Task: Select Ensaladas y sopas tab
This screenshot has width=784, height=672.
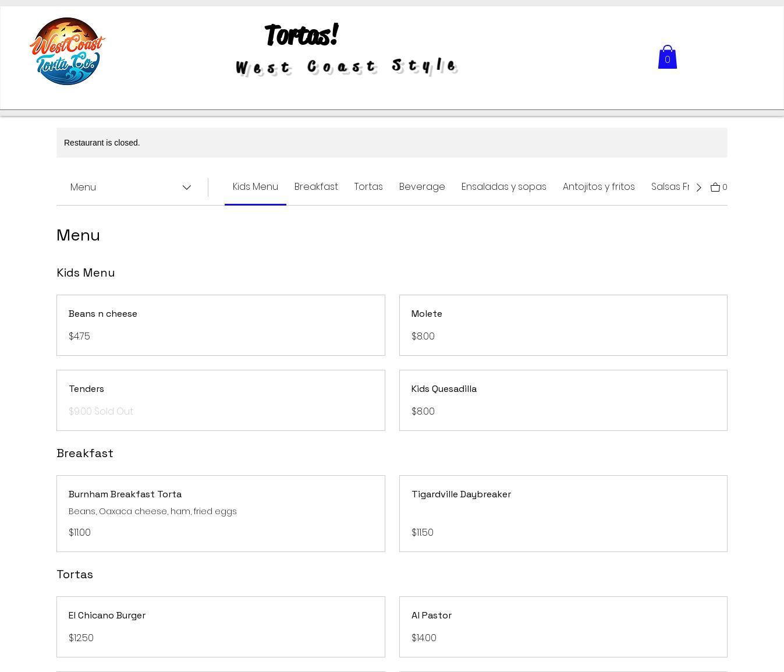Action: pyautogui.click(x=503, y=187)
